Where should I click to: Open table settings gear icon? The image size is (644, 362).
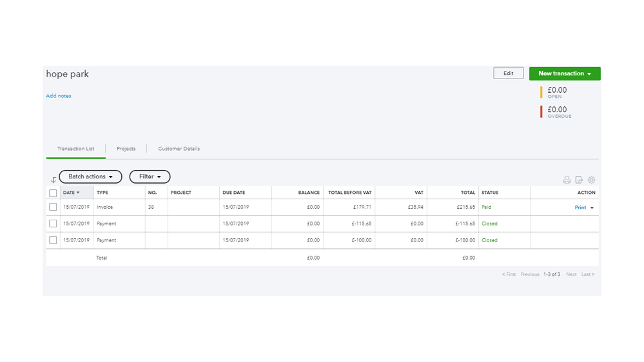[591, 180]
